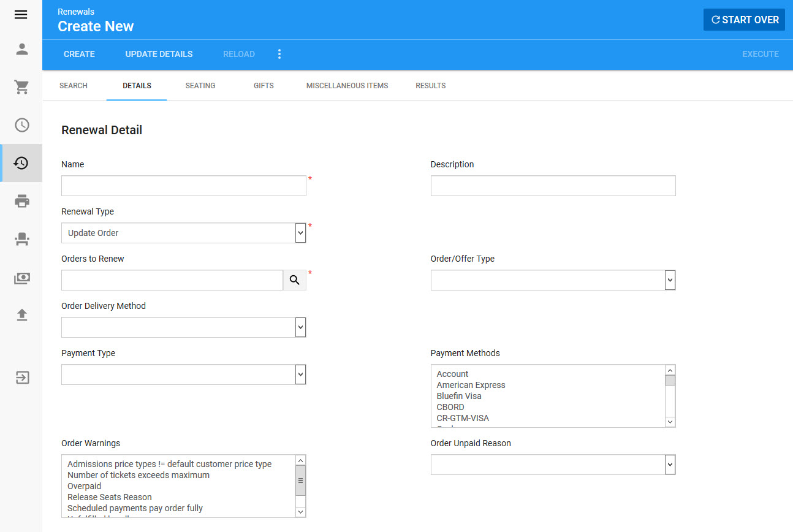
Task: Select Scheduled payments pay order fully
Action: pyautogui.click(x=135, y=508)
